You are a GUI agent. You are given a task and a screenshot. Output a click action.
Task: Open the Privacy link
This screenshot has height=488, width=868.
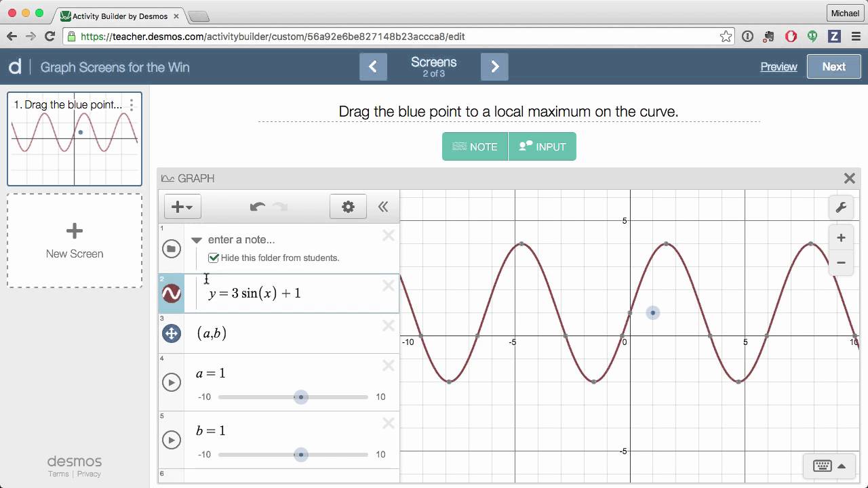coord(89,474)
